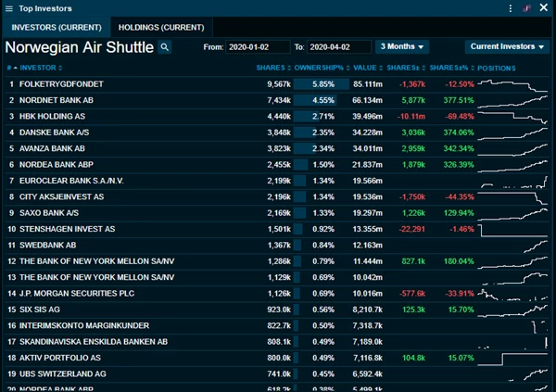The image size is (556, 392).
Task: Sort by the Shares±% column header
Action: click(x=452, y=68)
